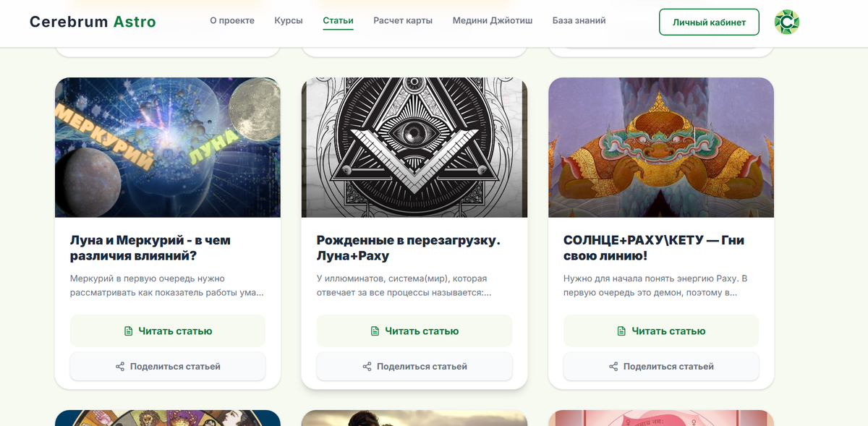Click the green avatar icon in the header

[x=786, y=22]
